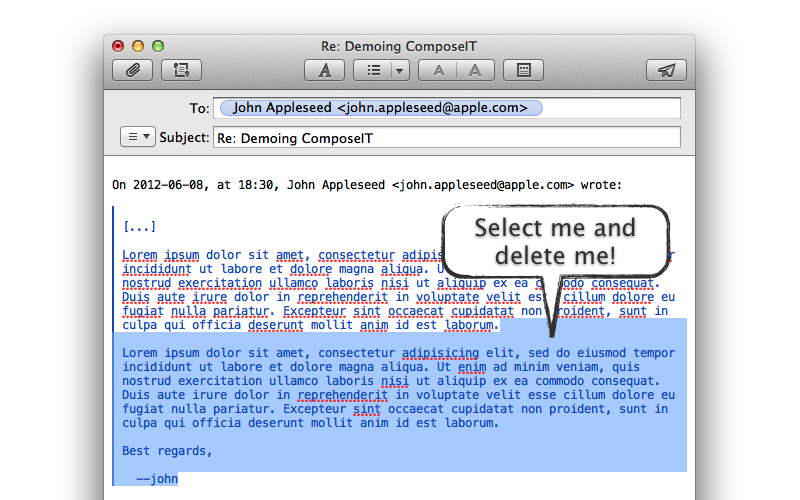Screen dimensions: 800x500
Task: Open the header fields customize dropdown
Action: 138,137
